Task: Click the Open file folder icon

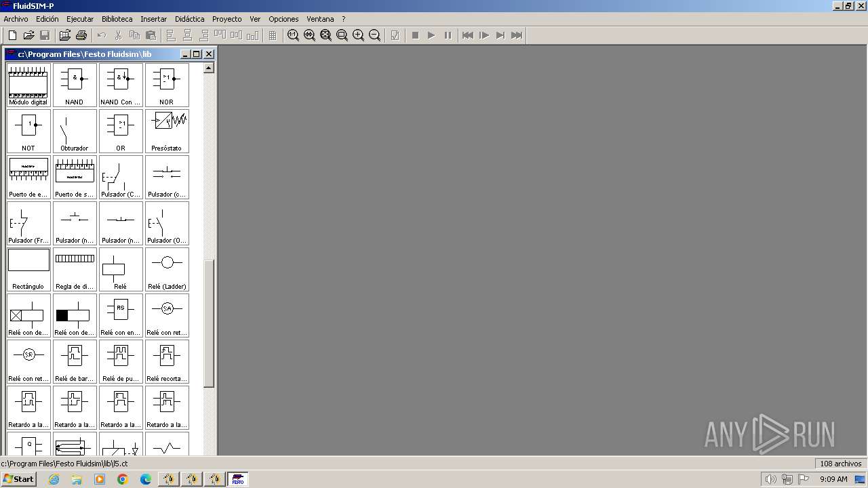Action: coord(28,35)
